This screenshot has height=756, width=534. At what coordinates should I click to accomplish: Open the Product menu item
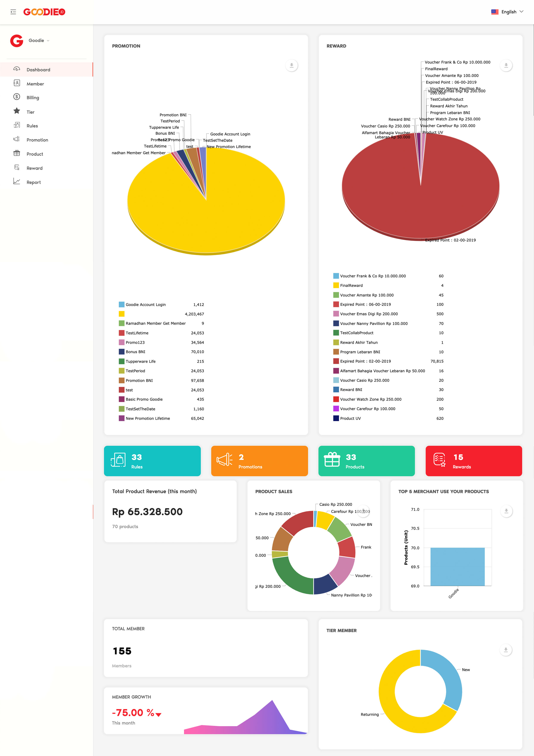(x=34, y=154)
